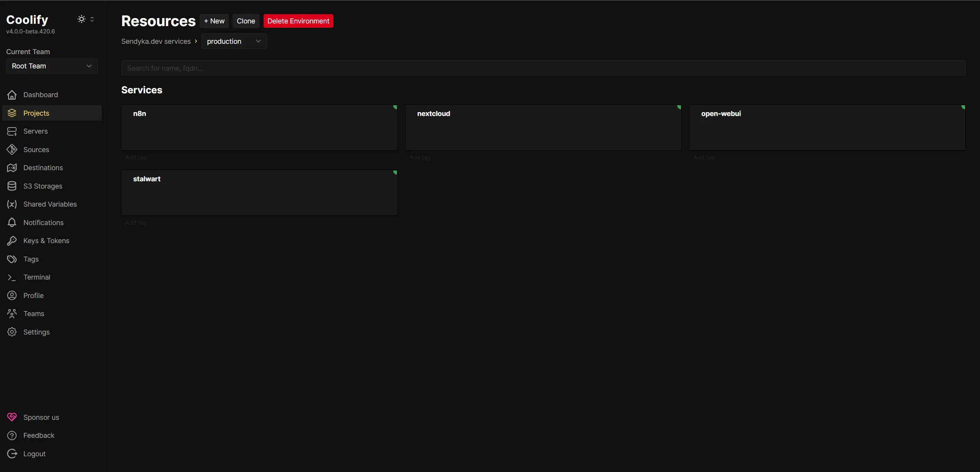Select the Destinations icon
The image size is (980, 472).
pos(12,167)
